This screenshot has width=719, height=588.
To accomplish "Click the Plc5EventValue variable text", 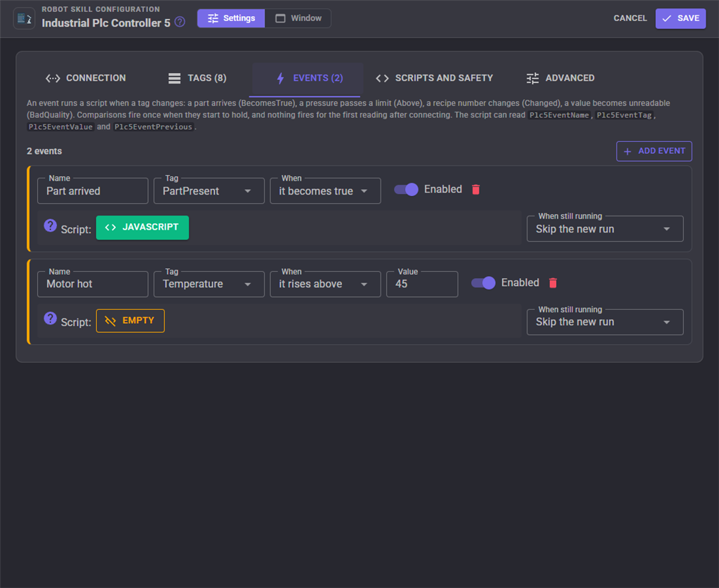I will 60,127.
